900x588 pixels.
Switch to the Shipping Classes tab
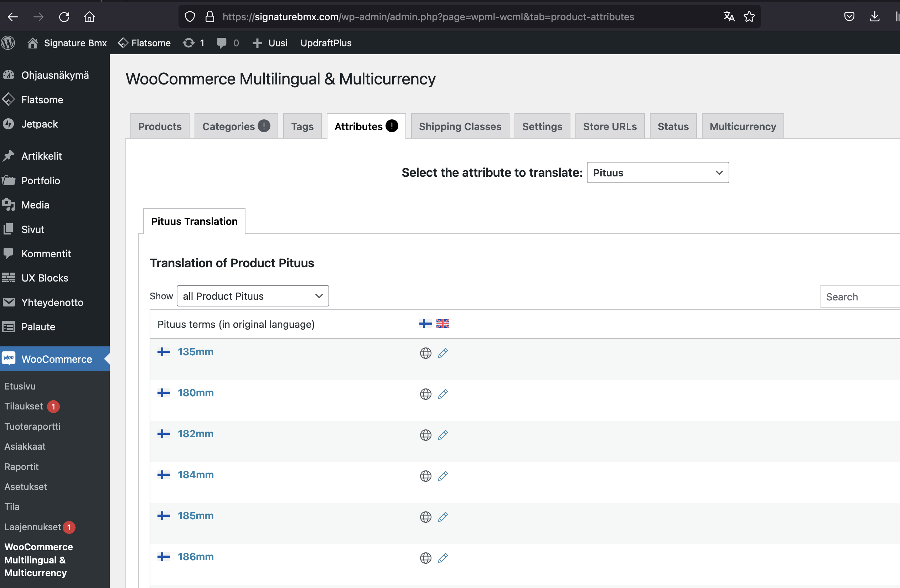pos(460,126)
